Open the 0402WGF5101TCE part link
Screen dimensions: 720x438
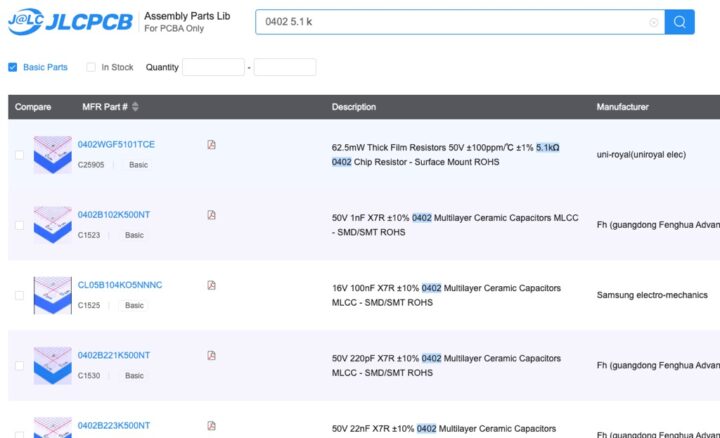click(116, 145)
